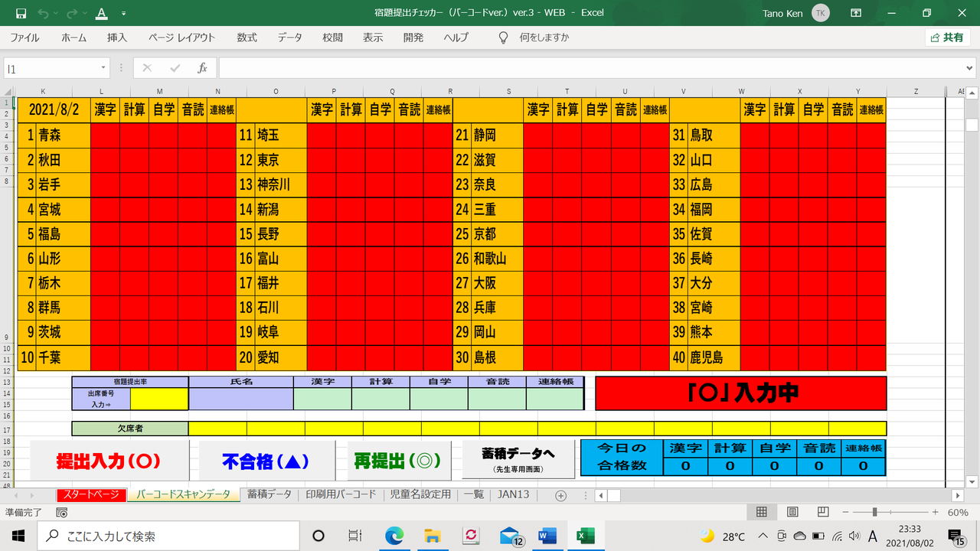This screenshot has width=980, height=551.
Task: Adjust the zoom slider in status bar
Action: coord(875,512)
